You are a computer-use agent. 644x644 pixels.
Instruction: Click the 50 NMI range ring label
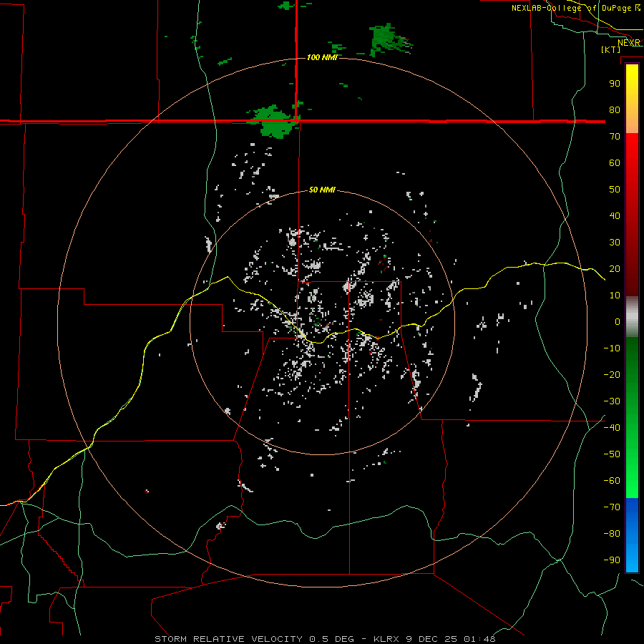coord(322,190)
